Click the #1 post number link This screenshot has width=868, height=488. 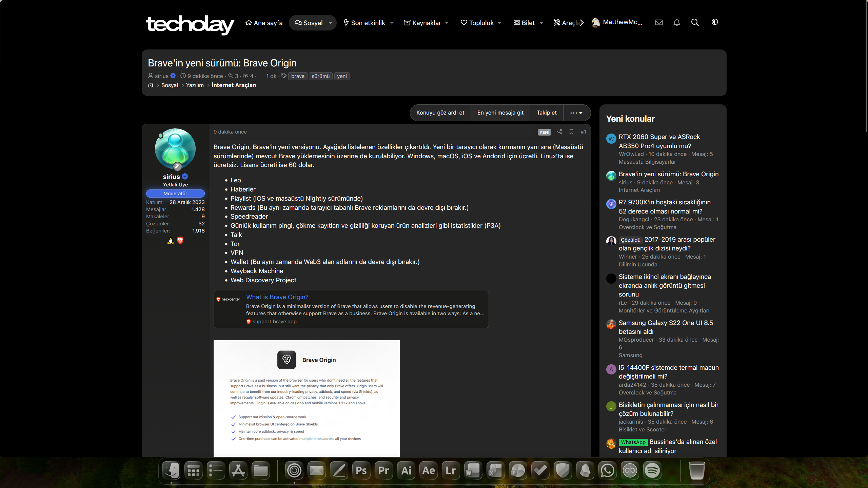[583, 132]
